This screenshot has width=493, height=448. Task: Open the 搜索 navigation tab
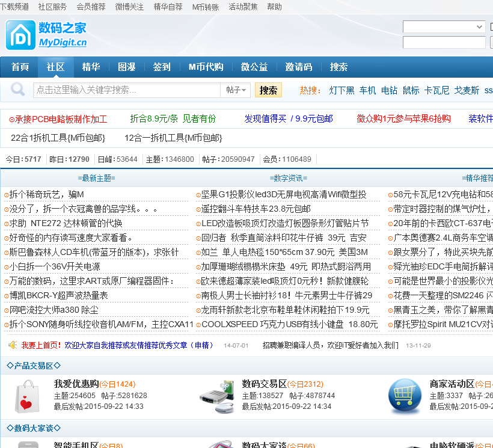tap(338, 67)
